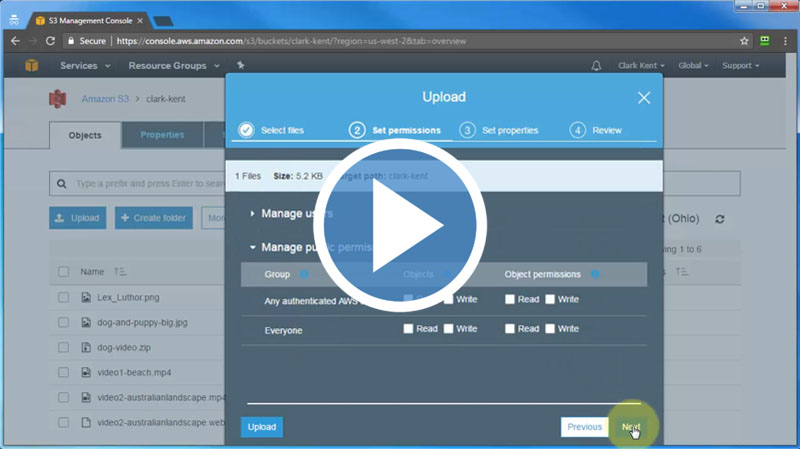This screenshot has width=800, height=449.
Task: Bookmark page with the star icon
Action: pyautogui.click(x=744, y=41)
